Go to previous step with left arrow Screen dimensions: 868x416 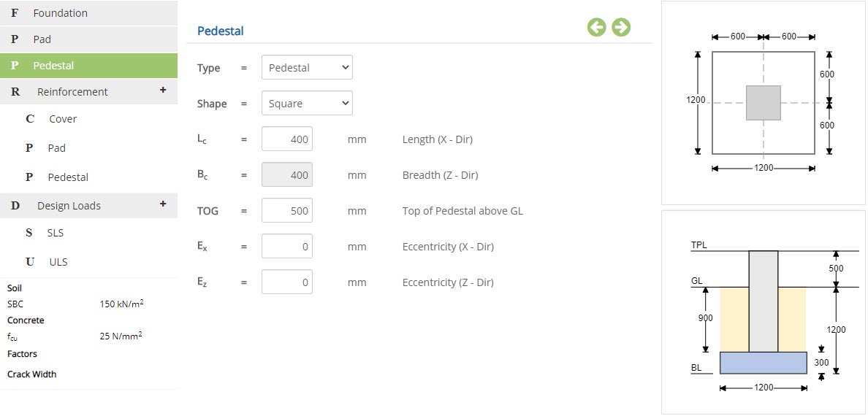(x=597, y=27)
